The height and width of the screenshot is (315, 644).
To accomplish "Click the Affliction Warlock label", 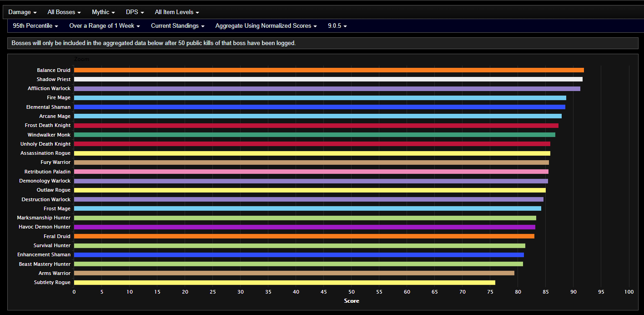I will [x=49, y=89].
